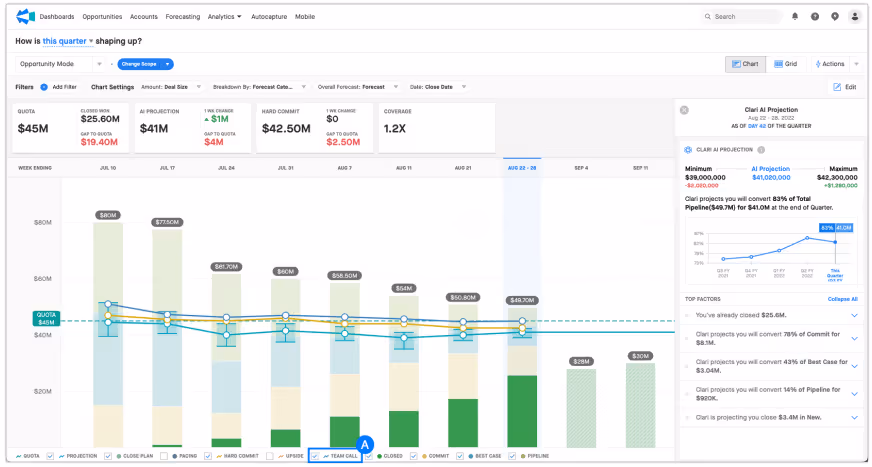This screenshot has height=467, width=872.
Task: Click the $41,020,000 AI Projection value
Action: (x=771, y=178)
